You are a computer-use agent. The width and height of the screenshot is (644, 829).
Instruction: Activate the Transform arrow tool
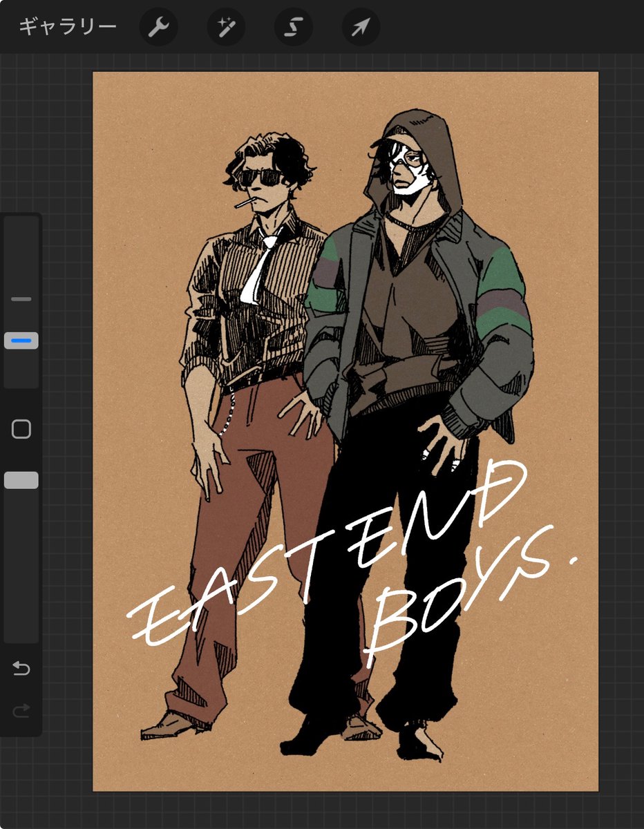coord(361,28)
